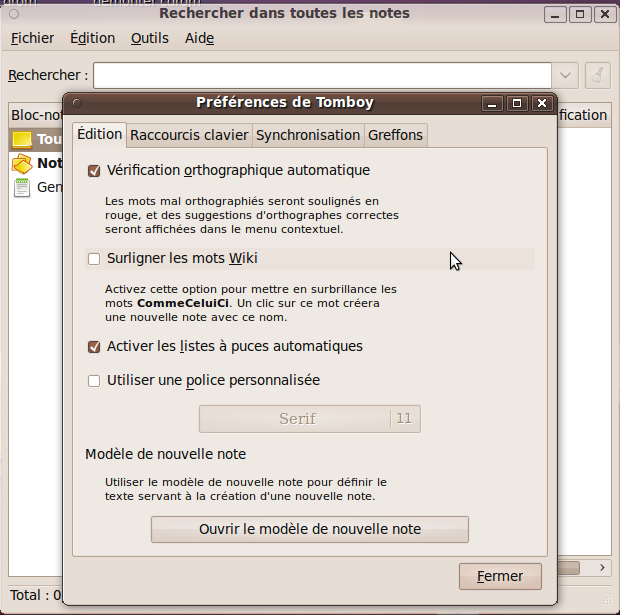Screen dimensions: 620x615
Task: Click the yellow 'Toutes les notes' notebook icon
Action: click(22, 140)
